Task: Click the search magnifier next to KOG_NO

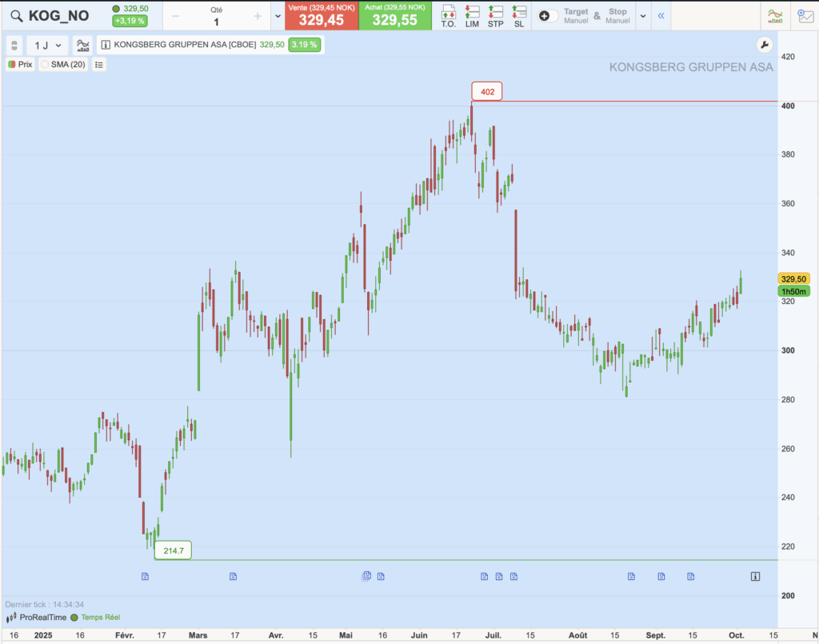Action: point(16,15)
